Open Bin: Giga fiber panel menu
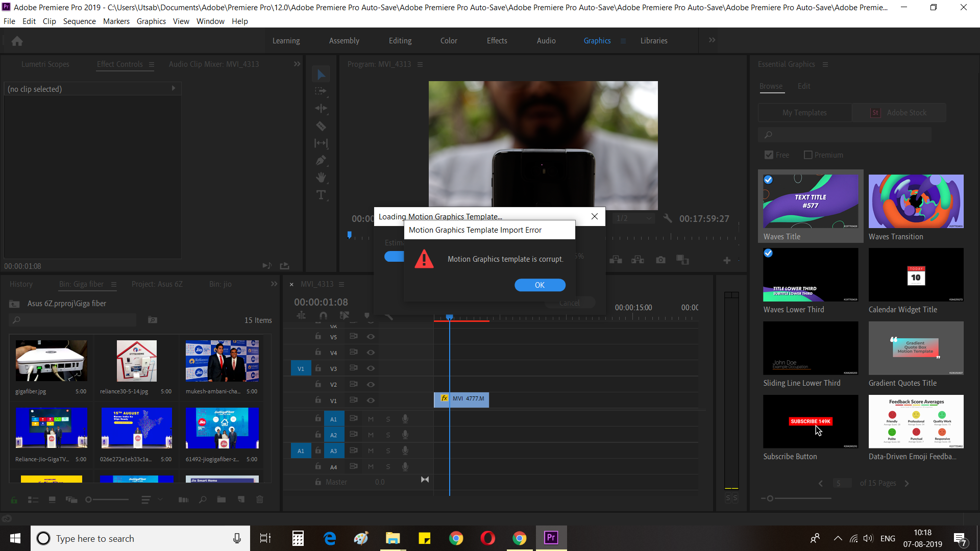 (114, 284)
